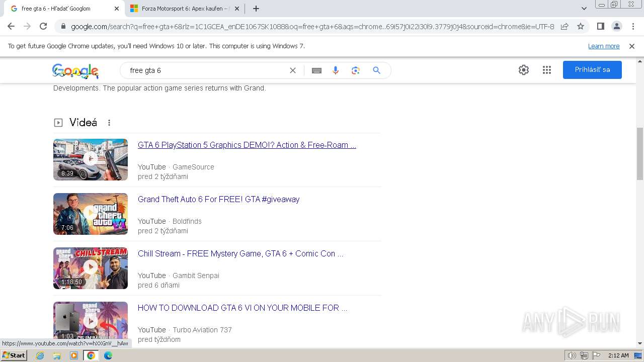Open the network tray icon
This screenshot has height=362, width=644.
click(x=584, y=355)
